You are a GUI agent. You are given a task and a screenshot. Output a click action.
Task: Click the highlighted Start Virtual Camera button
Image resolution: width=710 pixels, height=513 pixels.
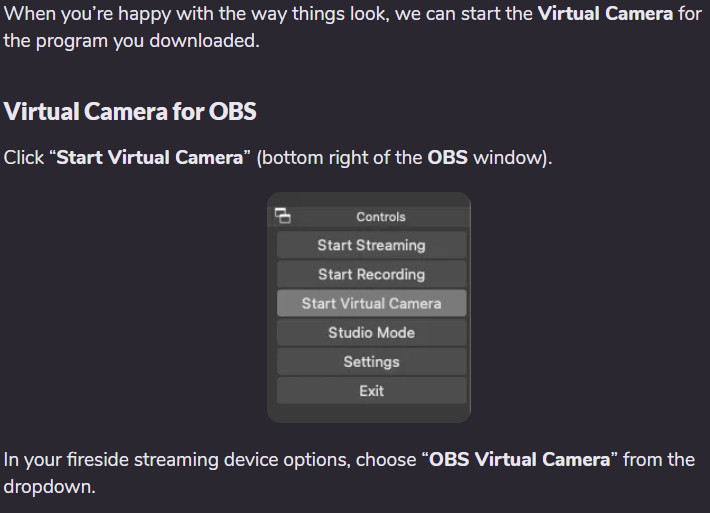[371, 303]
